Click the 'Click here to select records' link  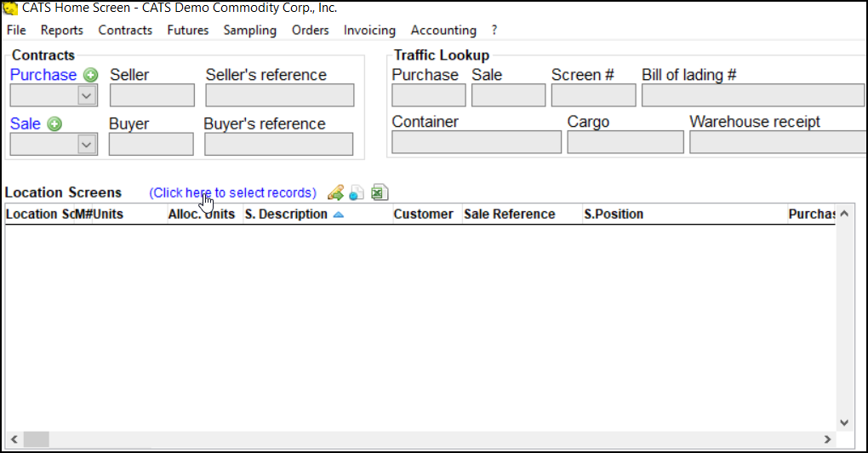(232, 192)
